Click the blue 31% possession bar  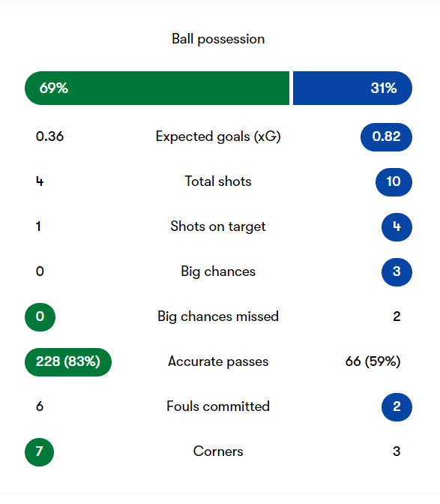pos(352,88)
